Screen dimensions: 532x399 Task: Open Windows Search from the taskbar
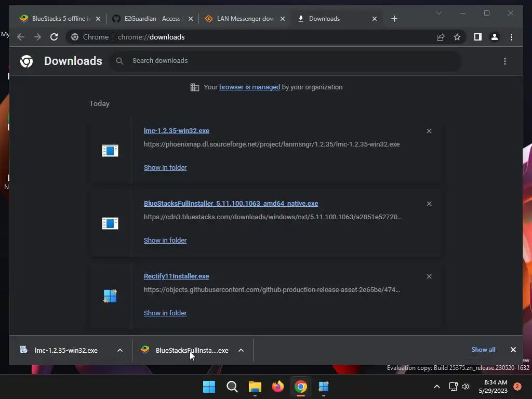tap(232, 387)
